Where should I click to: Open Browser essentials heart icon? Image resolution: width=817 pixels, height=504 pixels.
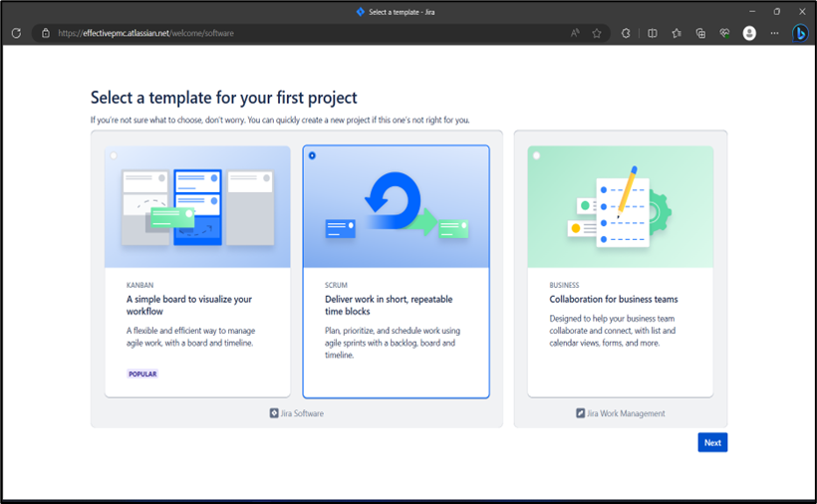[724, 33]
